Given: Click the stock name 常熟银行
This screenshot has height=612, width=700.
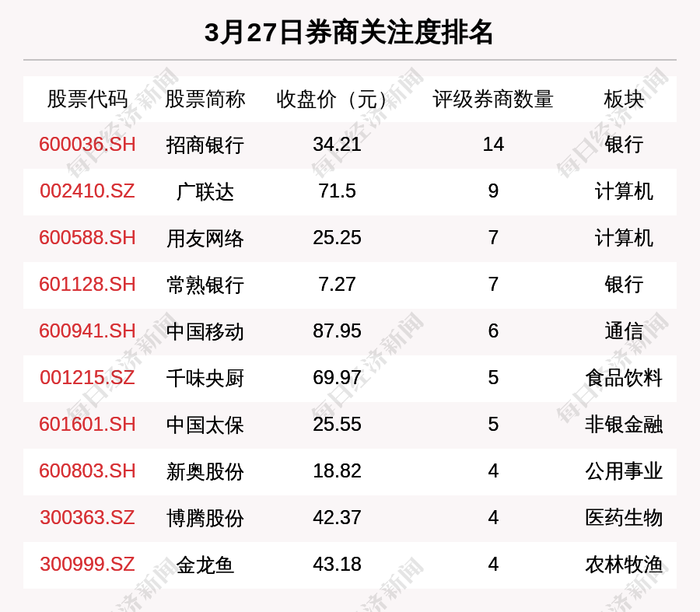Looking at the screenshot, I should pos(205,285).
